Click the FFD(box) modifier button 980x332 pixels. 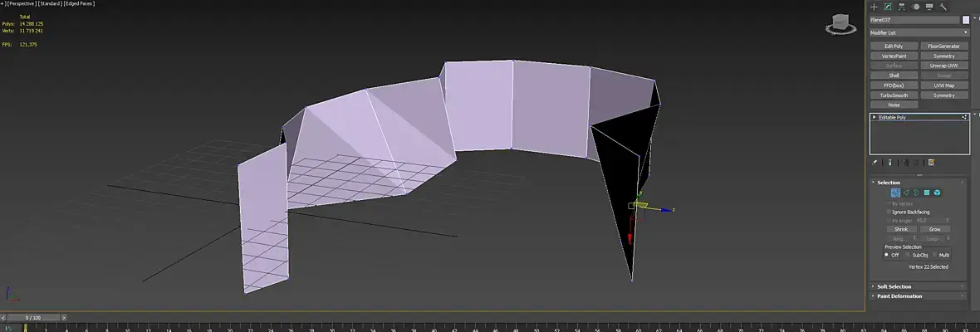(894, 85)
